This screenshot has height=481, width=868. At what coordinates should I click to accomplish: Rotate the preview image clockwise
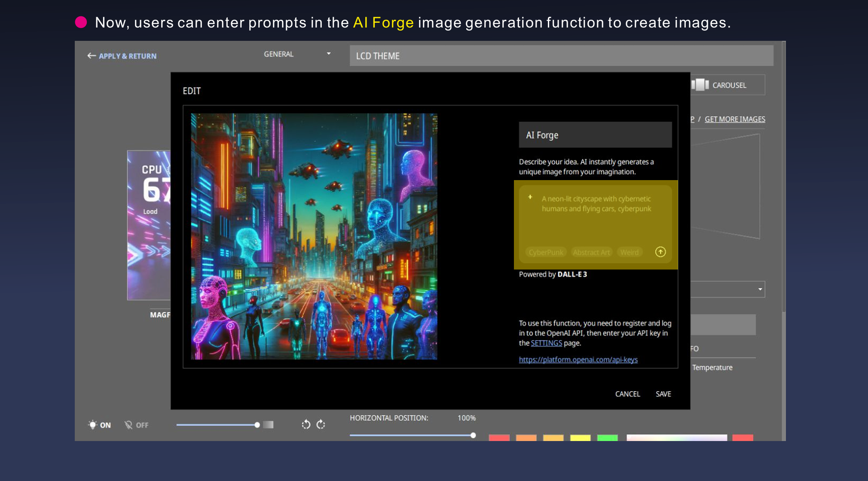[x=321, y=425]
